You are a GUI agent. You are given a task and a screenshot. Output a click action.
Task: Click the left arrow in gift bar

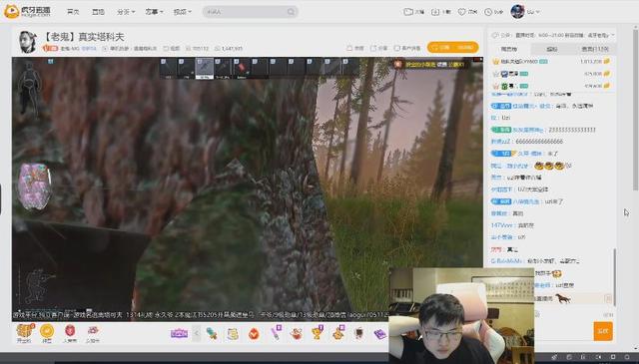[196, 333]
